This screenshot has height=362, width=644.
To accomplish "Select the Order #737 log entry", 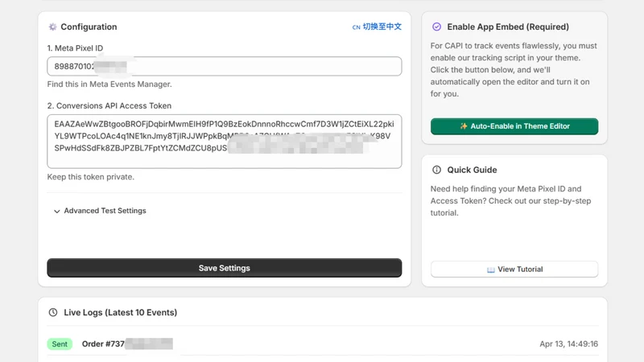I will [323, 344].
